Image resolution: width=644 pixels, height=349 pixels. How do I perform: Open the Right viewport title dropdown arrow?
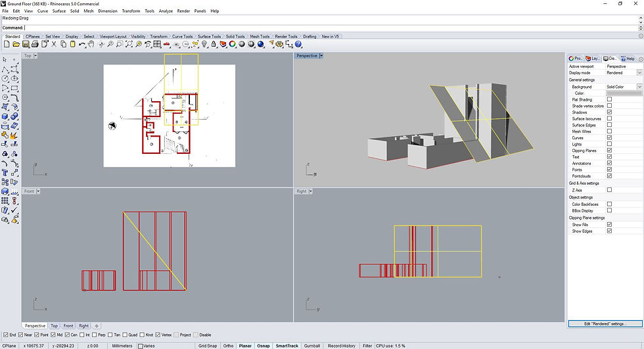pyautogui.click(x=311, y=191)
